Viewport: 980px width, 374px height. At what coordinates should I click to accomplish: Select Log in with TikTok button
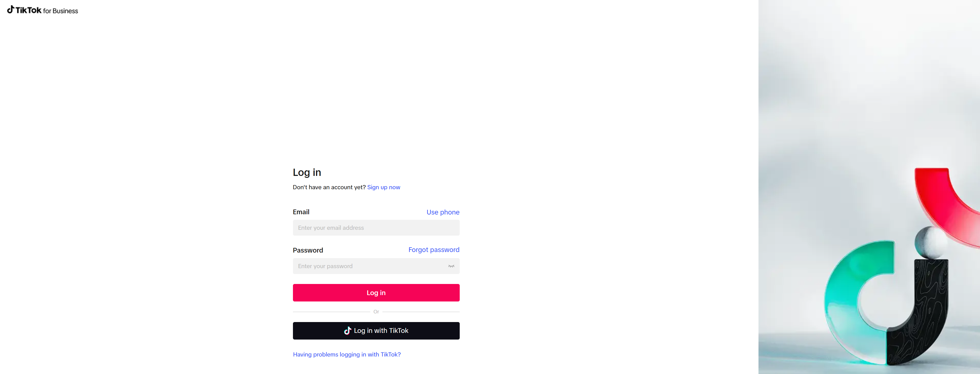(x=376, y=331)
